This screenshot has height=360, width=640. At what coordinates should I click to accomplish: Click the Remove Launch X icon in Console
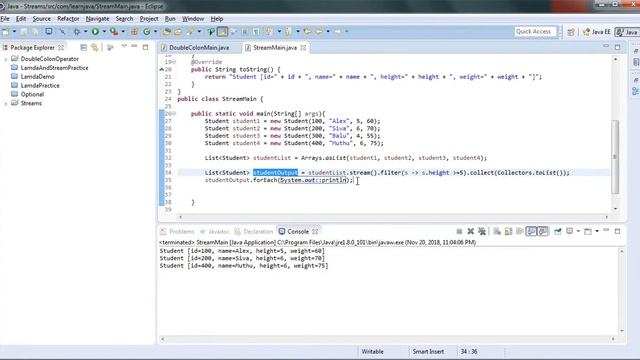point(471,231)
